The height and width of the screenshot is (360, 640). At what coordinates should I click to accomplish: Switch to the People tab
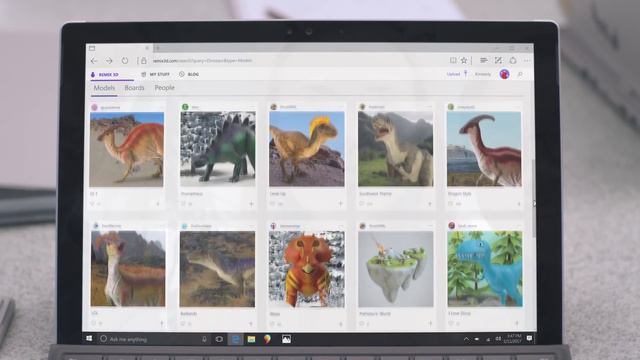pyautogui.click(x=164, y=88)
